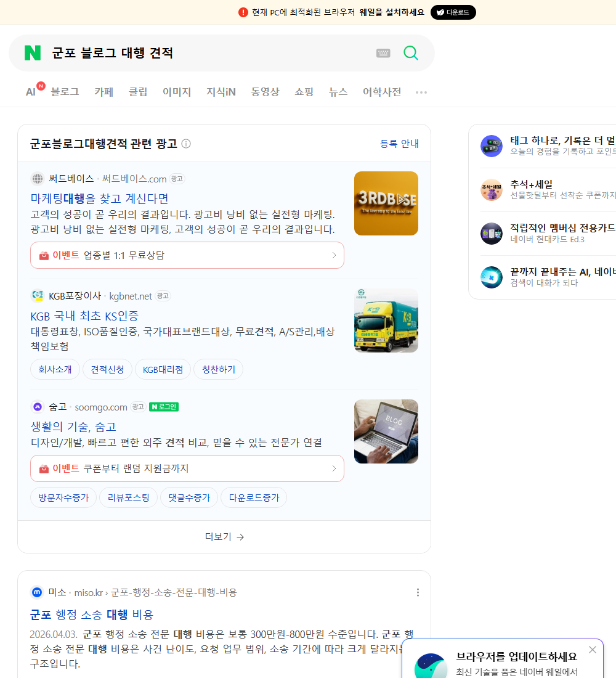This screenshot has width=616, height=678.
Task: Click the 다운로드증가 chip
Action: pyautogui.click(x=254, y=497)
